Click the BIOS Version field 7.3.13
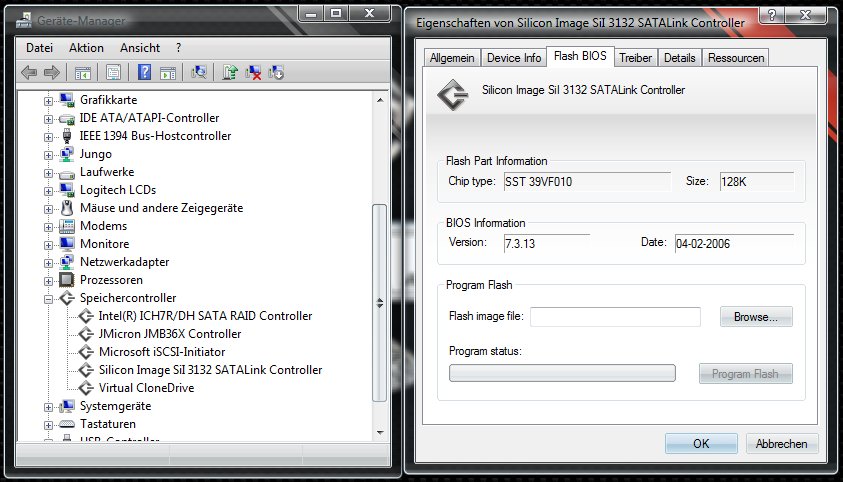This screenshot has width=843, height=482. [547, 243]
